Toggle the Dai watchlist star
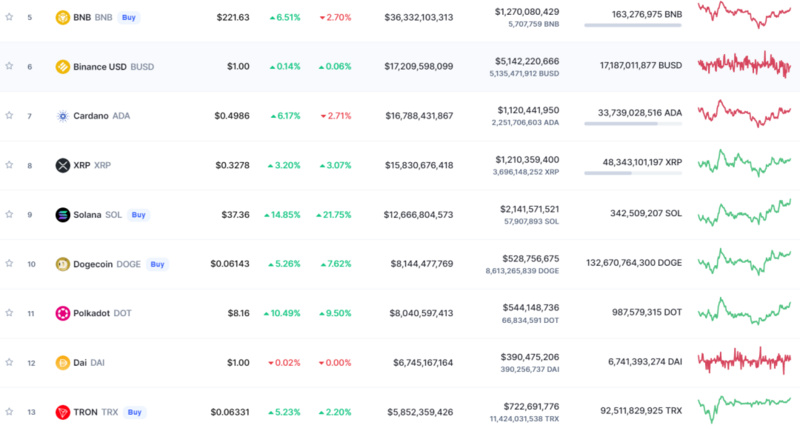 [9, 362]
